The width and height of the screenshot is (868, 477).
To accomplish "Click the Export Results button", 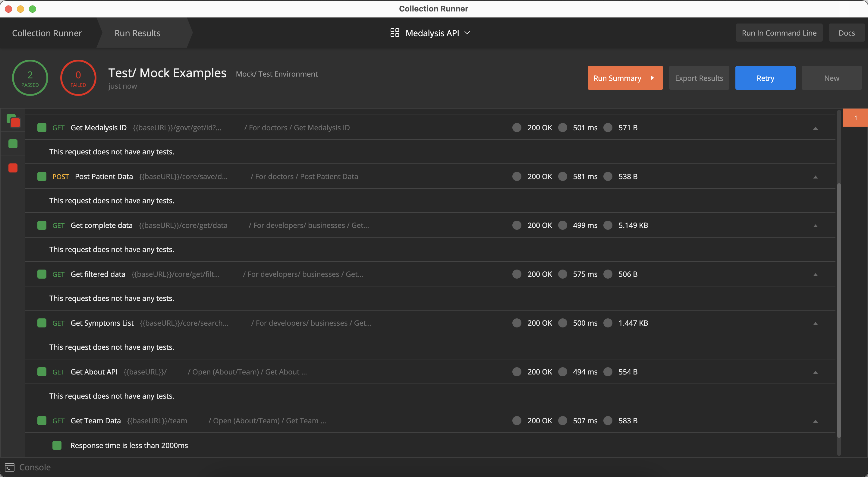I will pyautogui.click(x=699, y=78).
